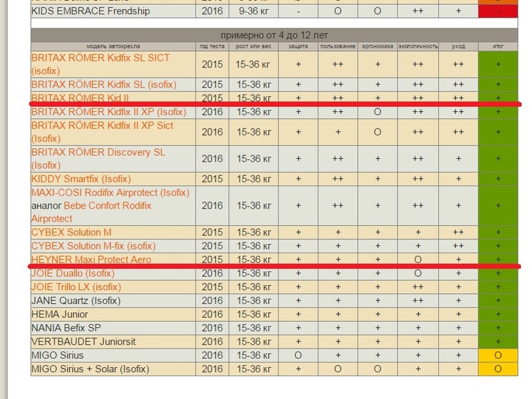The height and width of the screenshot is (399, 532).
Task: Open Bebe Confort Rodifix Airprotect analog link
Action: (x=107, y=206)
